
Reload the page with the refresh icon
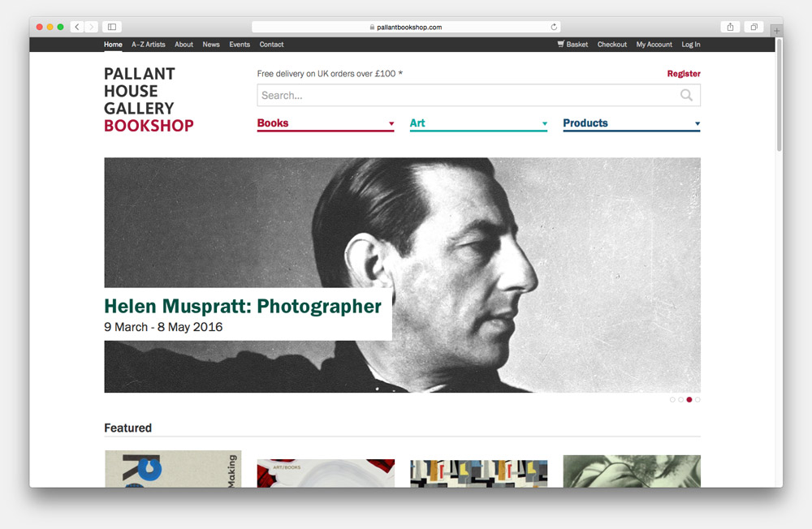click(554, 27)
